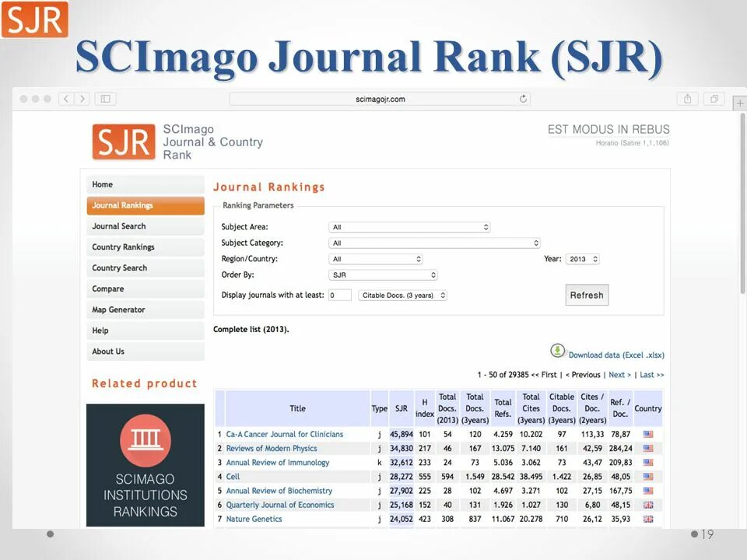The height and width of the screenshot is (560, 747).
Task: Click the browser forward arrow
Action: (x=82, y=99)
